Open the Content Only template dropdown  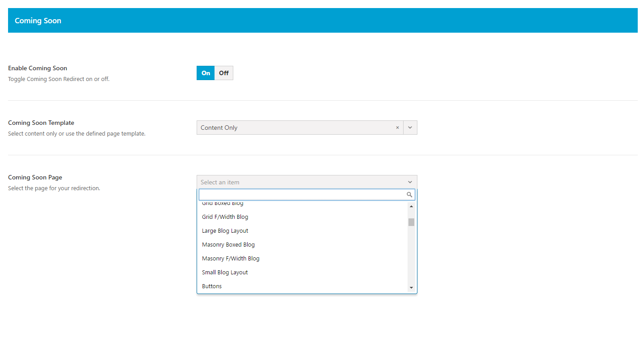[295, 128]
